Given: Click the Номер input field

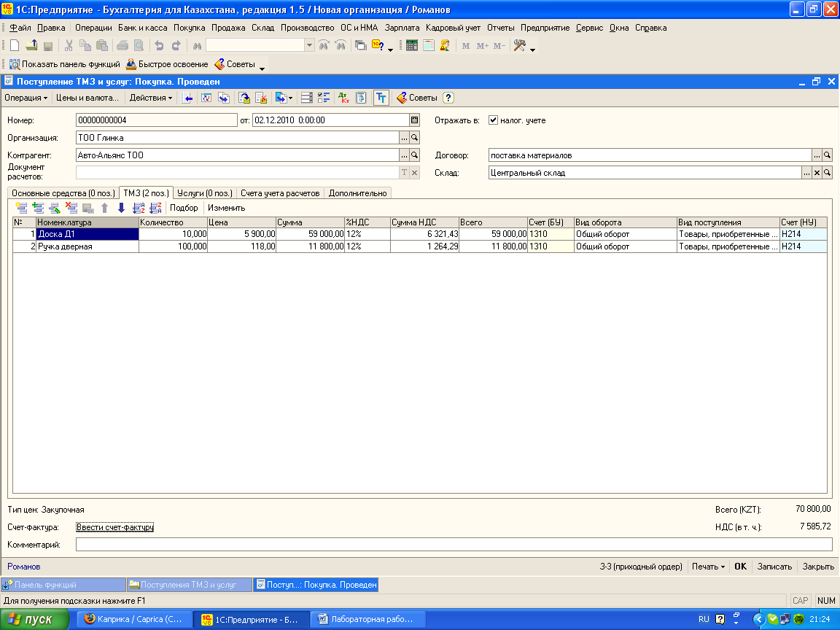Looking at the screenshot, I should point(157,120).
